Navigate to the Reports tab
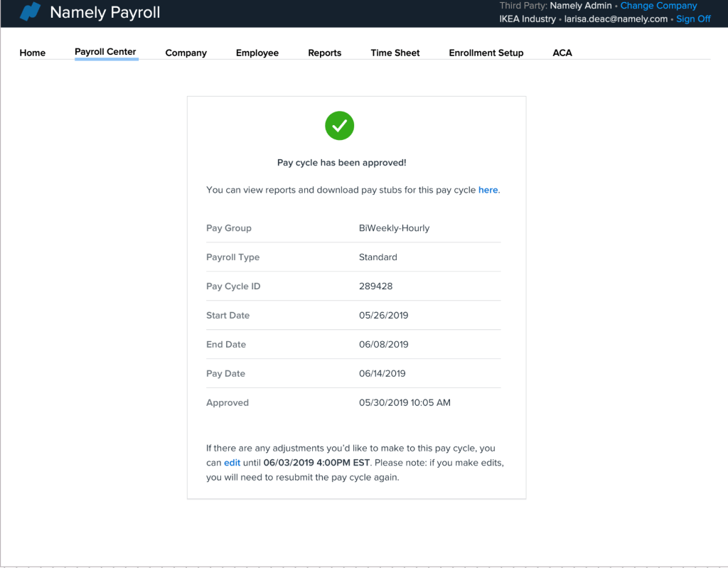The image size is (728, 568). pyautogui.click(x=324, y=53)
